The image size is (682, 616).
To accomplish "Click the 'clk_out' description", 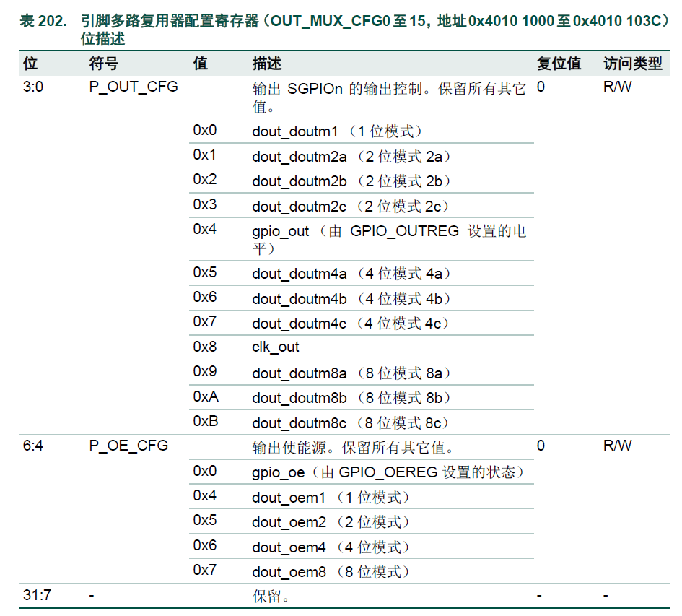I will 276,347.
